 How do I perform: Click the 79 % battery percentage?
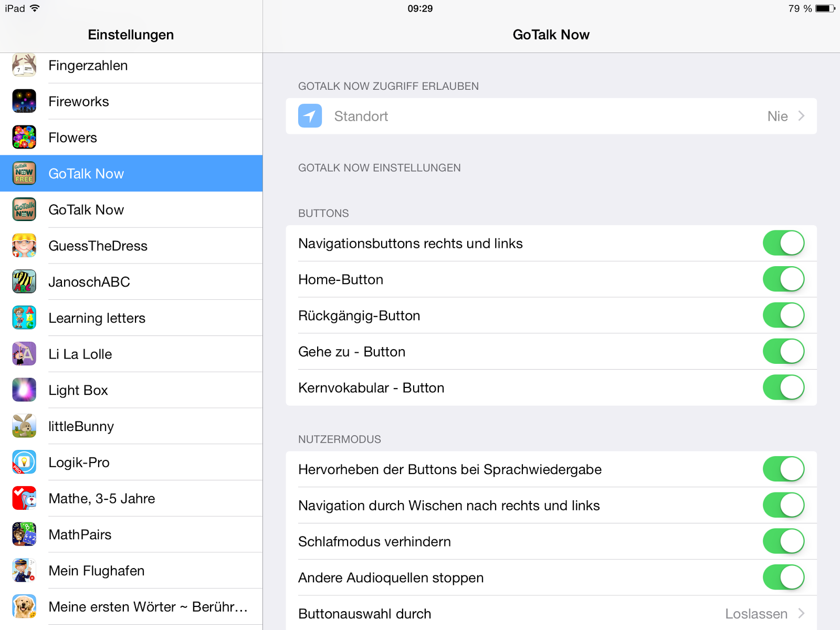800,8
